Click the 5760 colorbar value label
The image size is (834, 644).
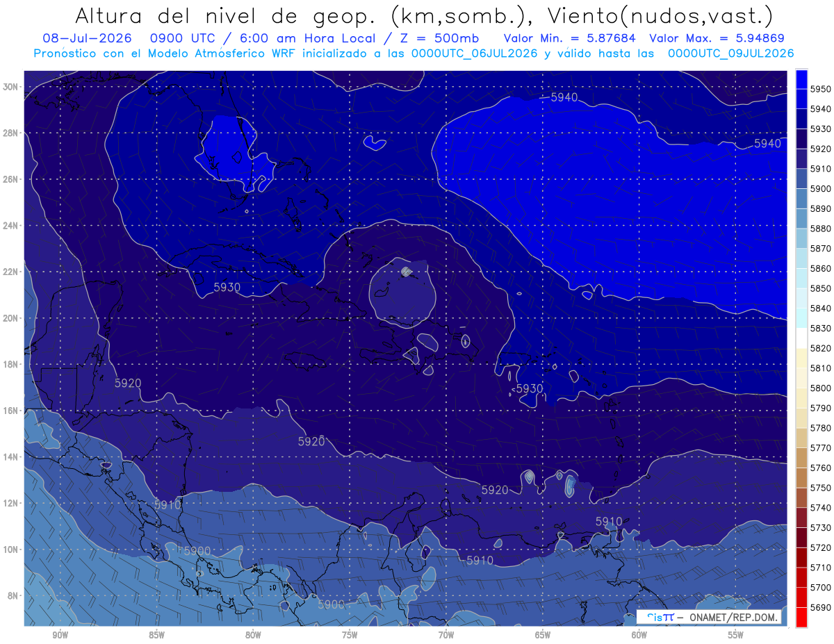[821, 468]
